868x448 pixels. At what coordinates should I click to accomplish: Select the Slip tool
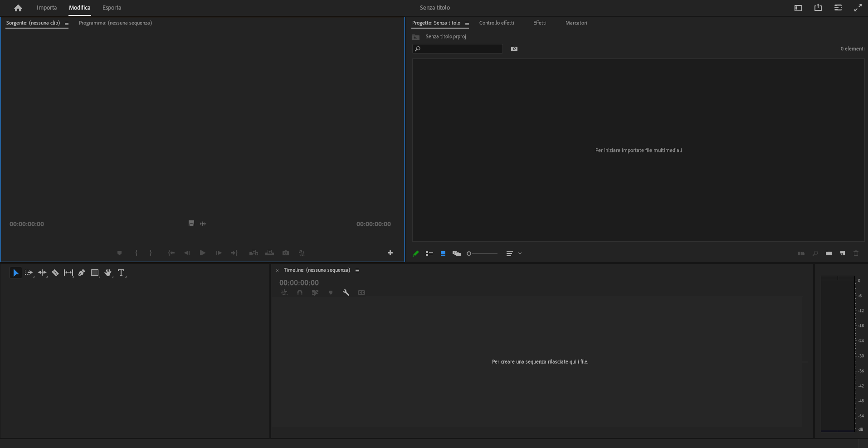point(68,273)
